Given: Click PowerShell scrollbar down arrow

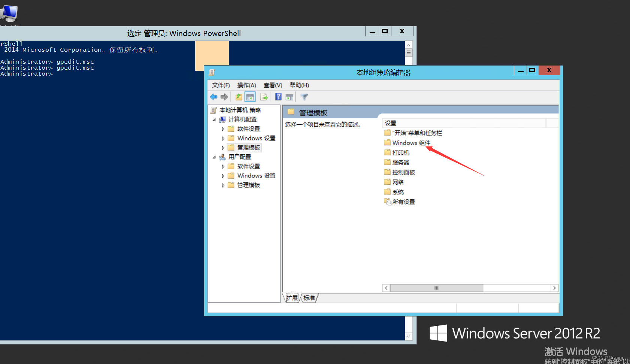Looking at the screenshot, I should tap(409, 336).
